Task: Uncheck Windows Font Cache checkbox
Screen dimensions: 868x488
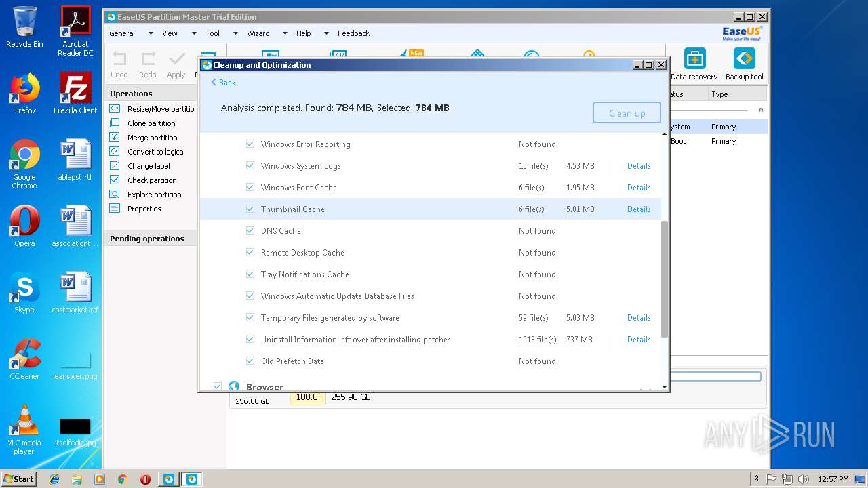Action: (250, 188)
